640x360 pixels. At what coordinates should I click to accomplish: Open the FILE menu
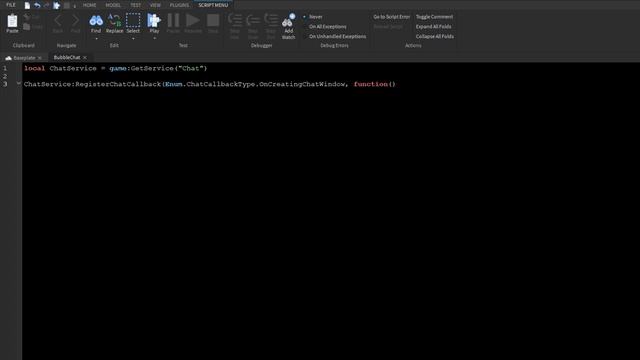point(11,5)
